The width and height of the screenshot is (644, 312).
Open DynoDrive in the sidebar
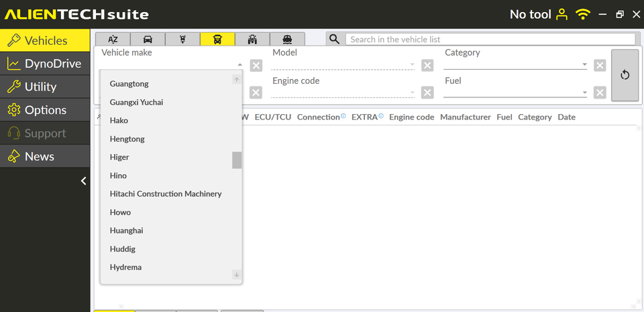click(x=45, y=64)
